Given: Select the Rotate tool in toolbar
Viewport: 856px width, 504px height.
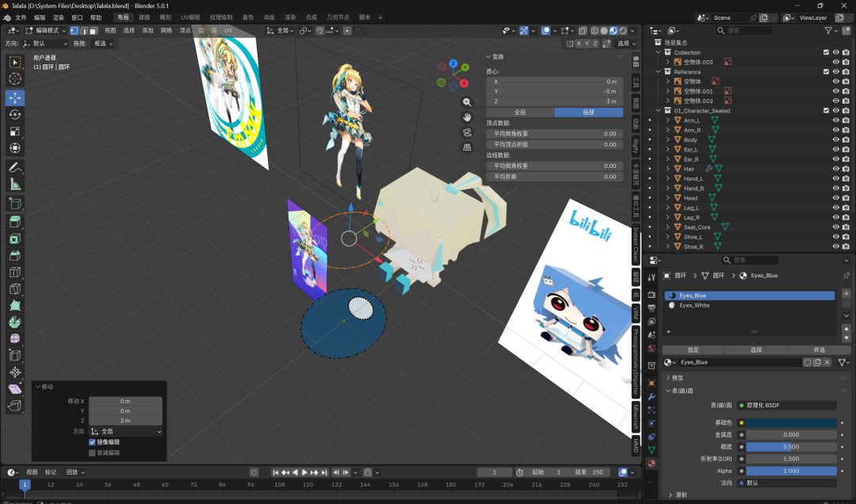Looking at the screenshot, I should [15, 115].
